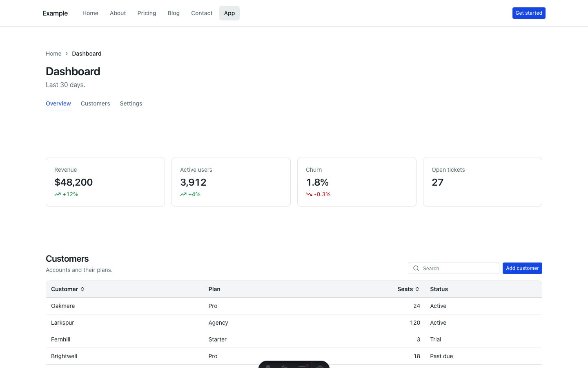
Task: Click the trending-down icon in the Churn card
Action: 309,194
